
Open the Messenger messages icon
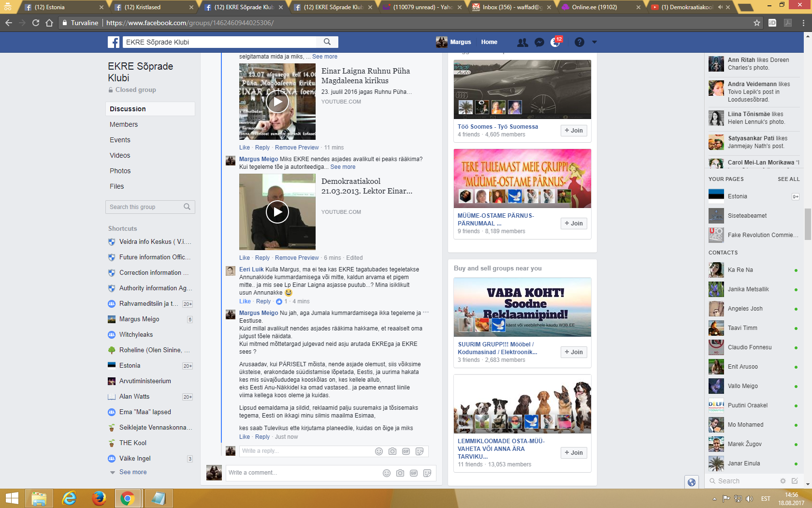coord(539,43)
